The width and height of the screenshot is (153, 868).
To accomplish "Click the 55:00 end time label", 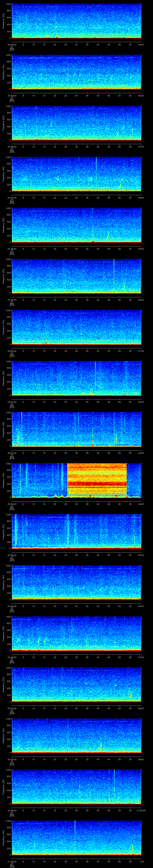I will tap(141, 555).
